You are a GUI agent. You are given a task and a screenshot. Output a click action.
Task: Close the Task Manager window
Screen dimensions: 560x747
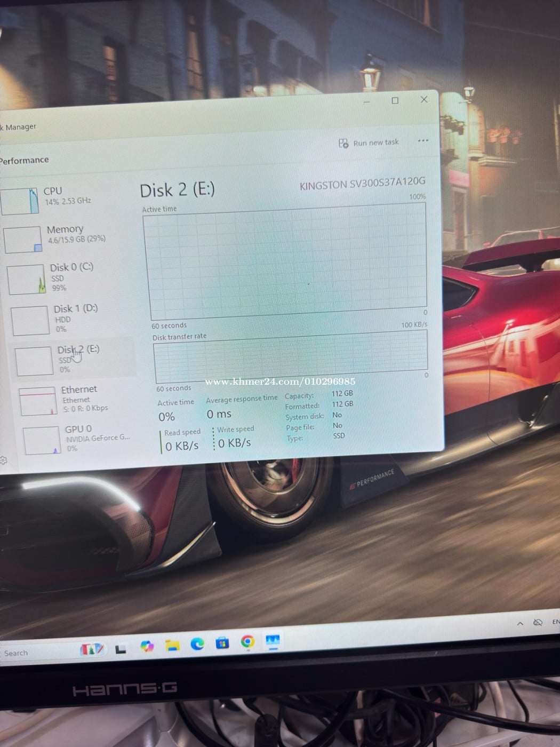click(x=424, y=99)
